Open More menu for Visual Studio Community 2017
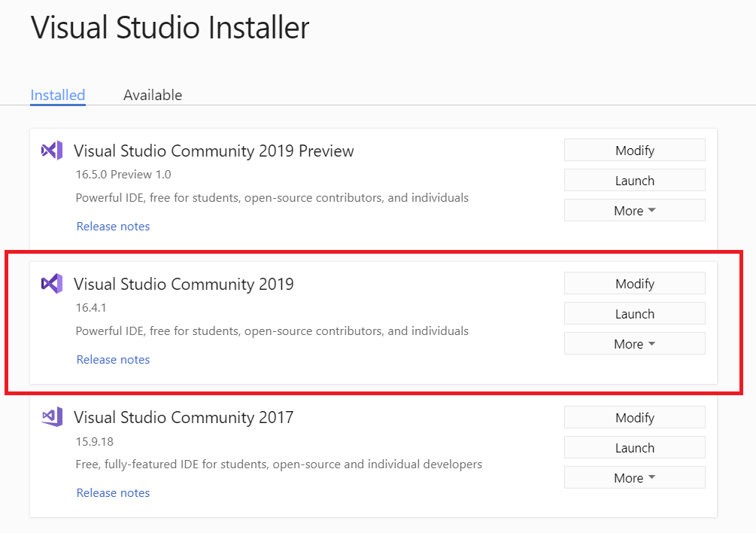Viewport: 756px width, 533px height. click(x=634, y=477)
